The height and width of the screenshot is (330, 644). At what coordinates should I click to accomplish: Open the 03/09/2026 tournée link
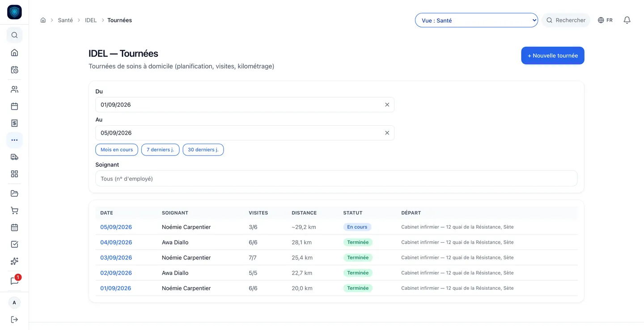click(116, 258)
